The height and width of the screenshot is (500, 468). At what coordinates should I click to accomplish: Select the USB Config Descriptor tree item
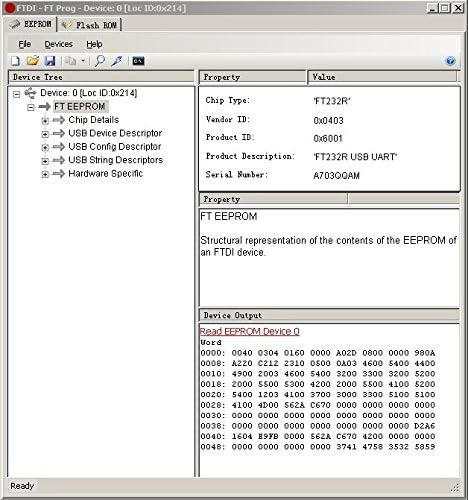(115, 147)
